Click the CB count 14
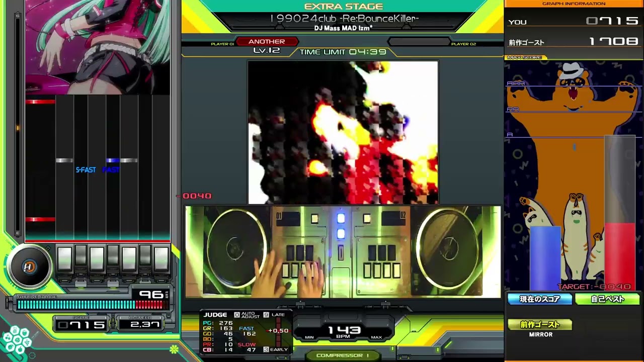The height and width of the screenshot is (362, 644). (x=229, y=349)
